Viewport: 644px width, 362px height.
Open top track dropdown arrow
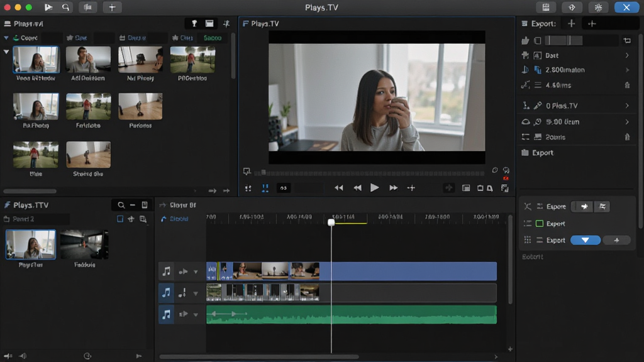point(196,271)
